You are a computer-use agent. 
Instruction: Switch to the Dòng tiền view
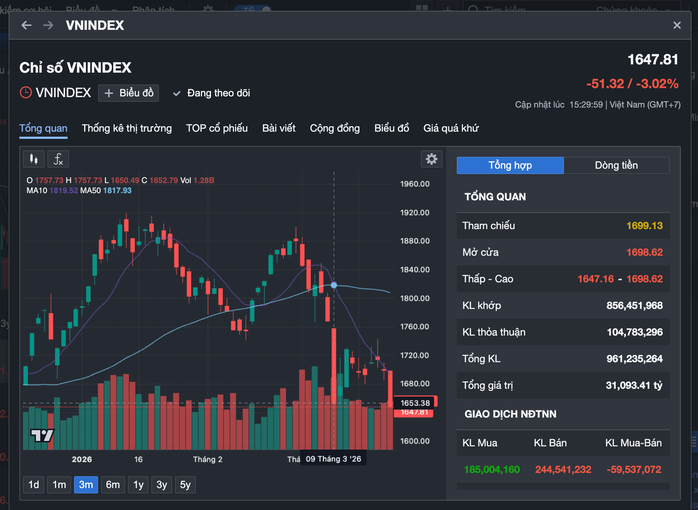tap(616, 165)
